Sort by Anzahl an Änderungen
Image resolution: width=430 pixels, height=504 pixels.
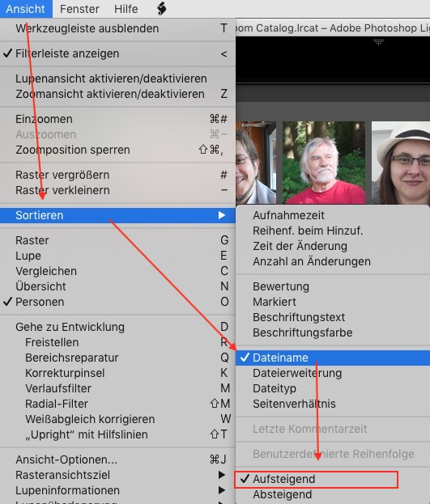click(x=333, y=261)
